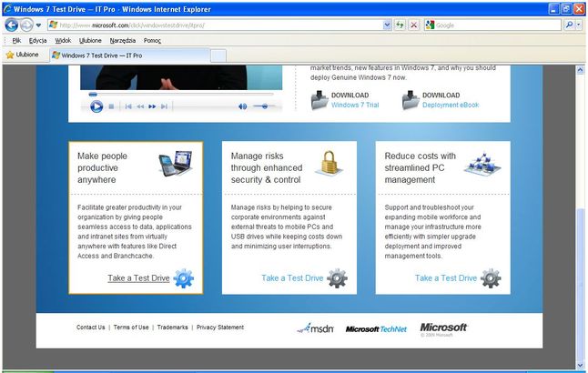Click the video player thumbnail
The image size is (588, 373).
coord(181,77)
